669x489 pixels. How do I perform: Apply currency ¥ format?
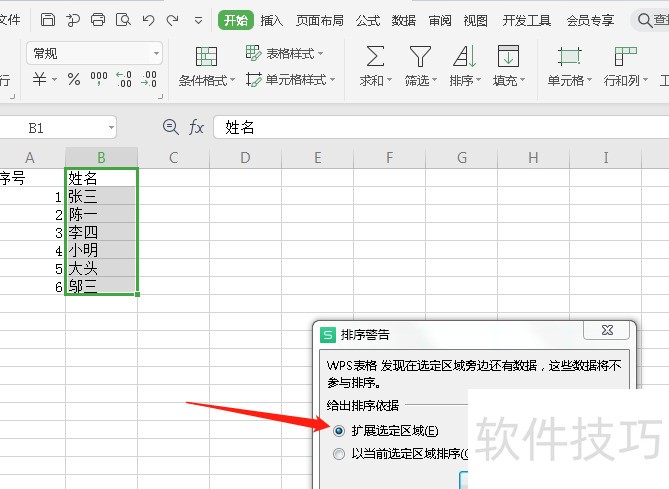coord(40,79)
